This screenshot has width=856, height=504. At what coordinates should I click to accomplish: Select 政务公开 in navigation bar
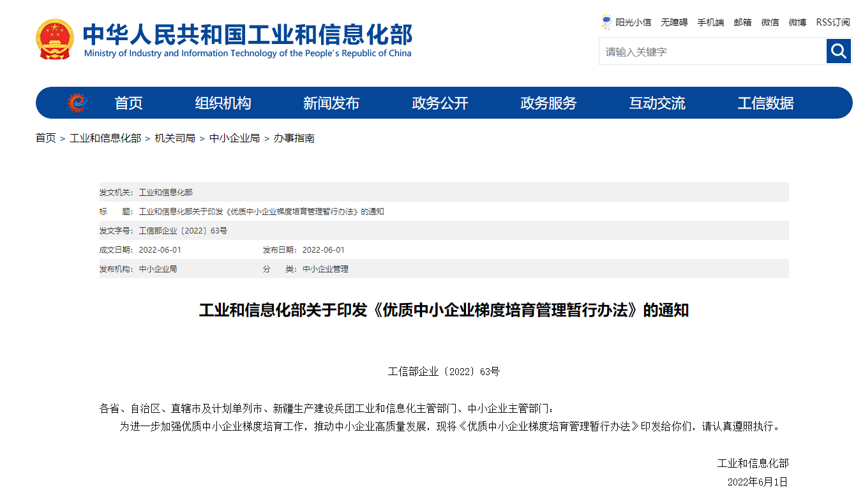pos(440,103)
